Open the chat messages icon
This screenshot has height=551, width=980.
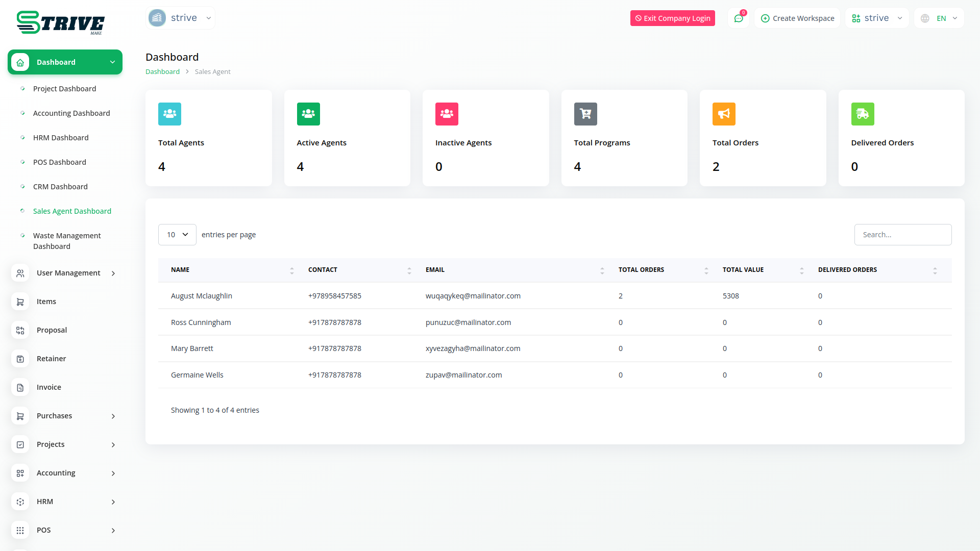tap(738, 18)
